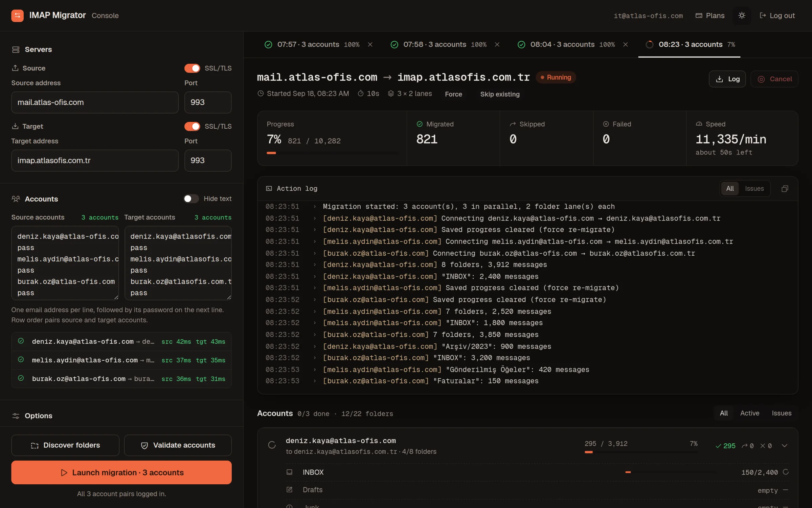Click the IMAP Migrator logo icon
This screenshot has height=508, width=812.
pos(17,16)
